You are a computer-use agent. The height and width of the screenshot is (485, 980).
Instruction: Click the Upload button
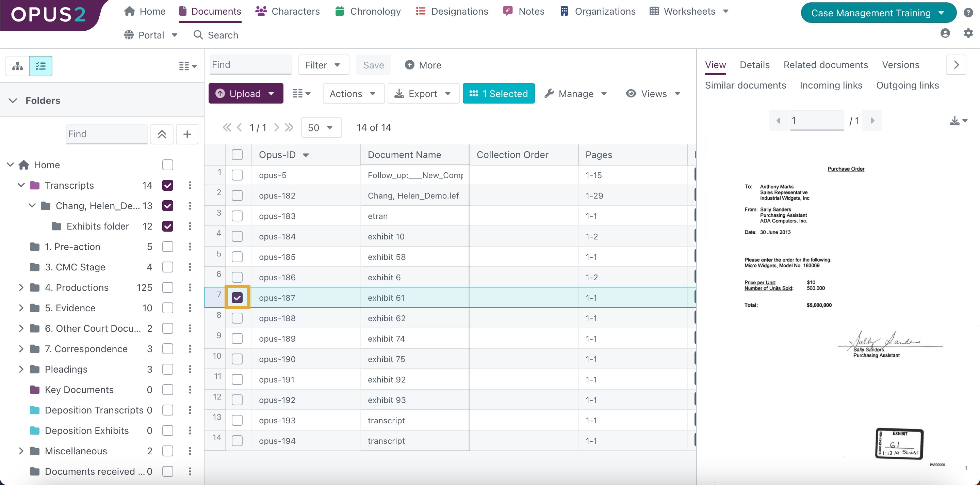245,94
